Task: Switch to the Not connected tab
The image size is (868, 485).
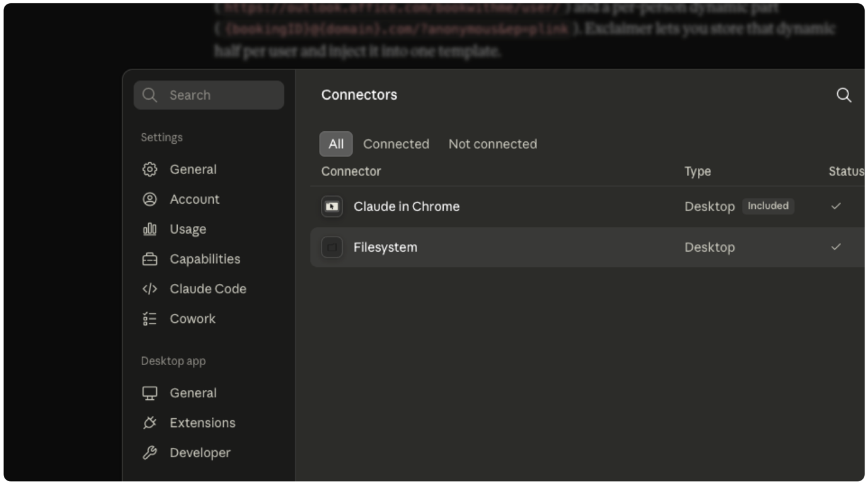Action: pos(493,144)
